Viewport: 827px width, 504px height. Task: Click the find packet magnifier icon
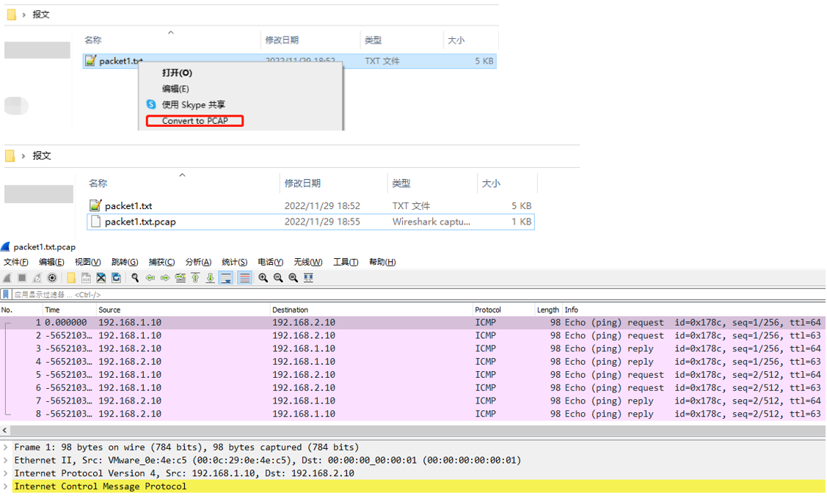click(135, 278)
